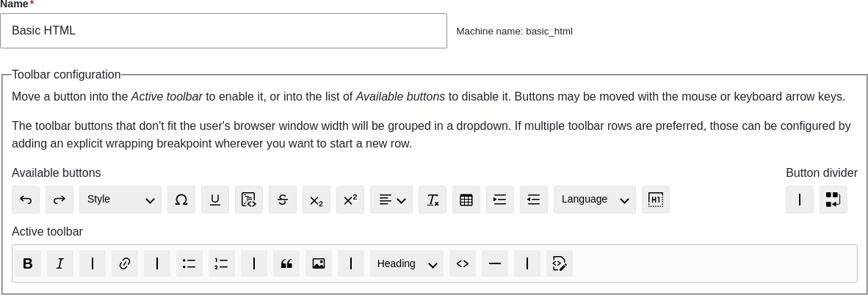Select the Subscript button
The height and width of the screenshot is (295, 868).
coord(316,200)
